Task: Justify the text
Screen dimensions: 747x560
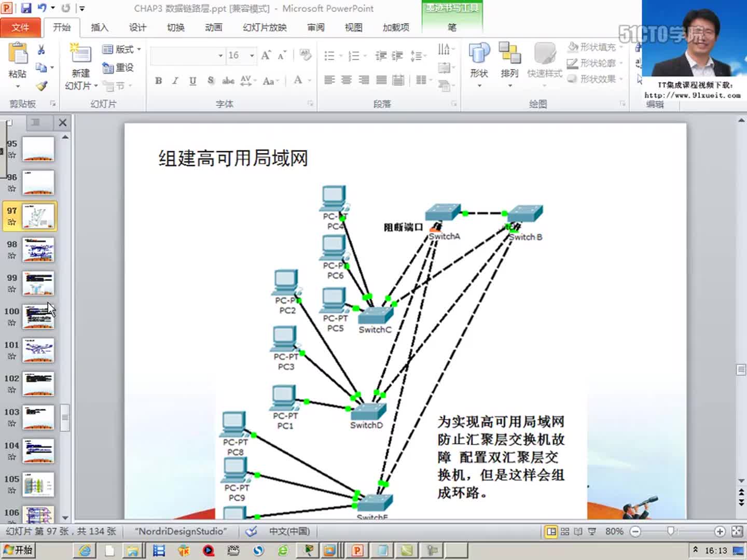Action: (381, 80)
